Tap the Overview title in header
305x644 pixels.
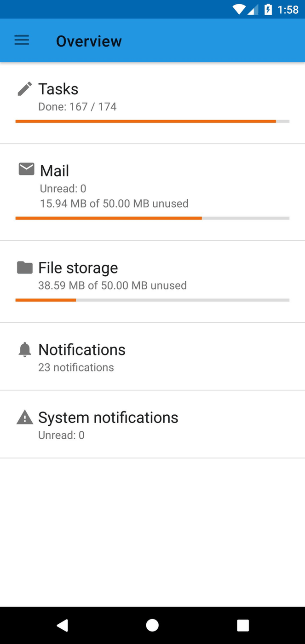(x=89, y=41)
